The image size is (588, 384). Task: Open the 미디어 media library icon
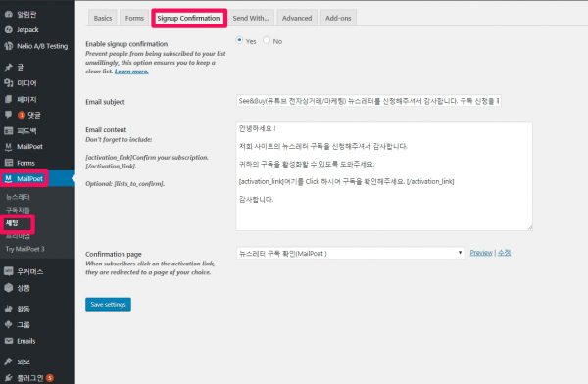pos(8,83)
